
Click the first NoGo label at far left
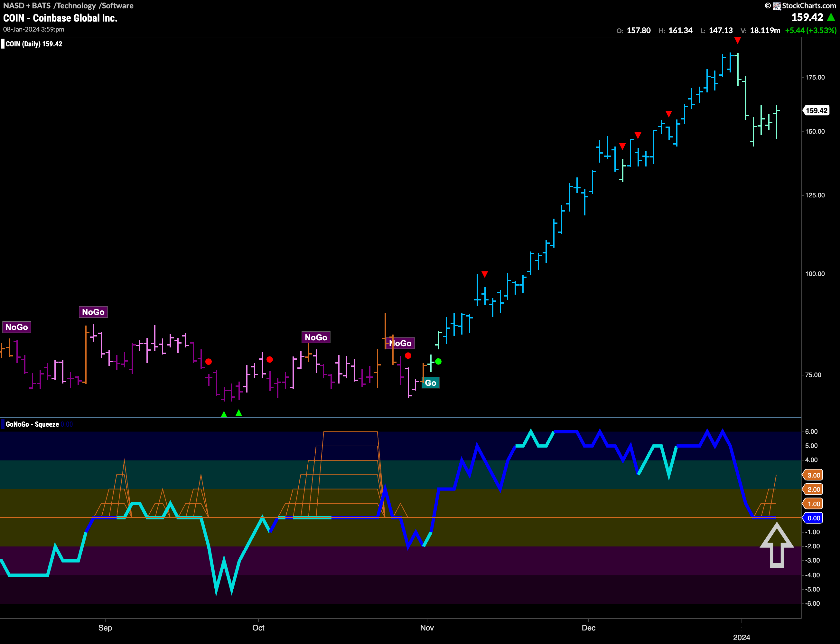[16, 327]
